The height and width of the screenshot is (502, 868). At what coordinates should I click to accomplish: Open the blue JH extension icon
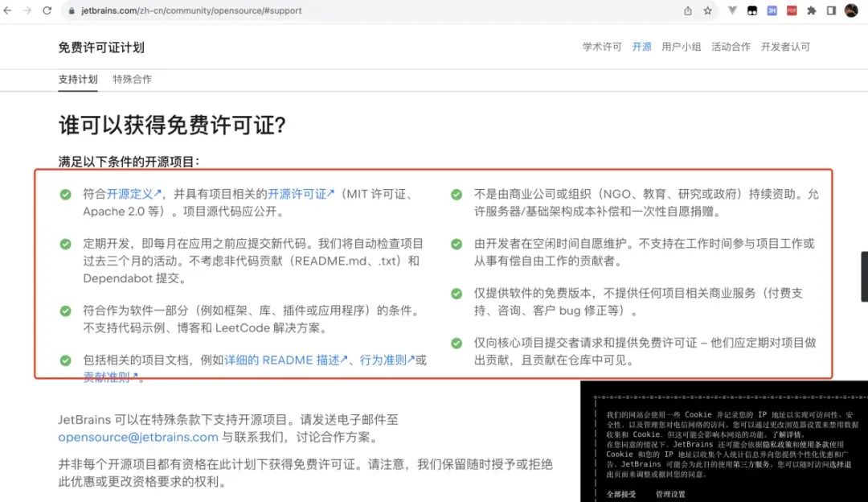(x=772, y=10)
